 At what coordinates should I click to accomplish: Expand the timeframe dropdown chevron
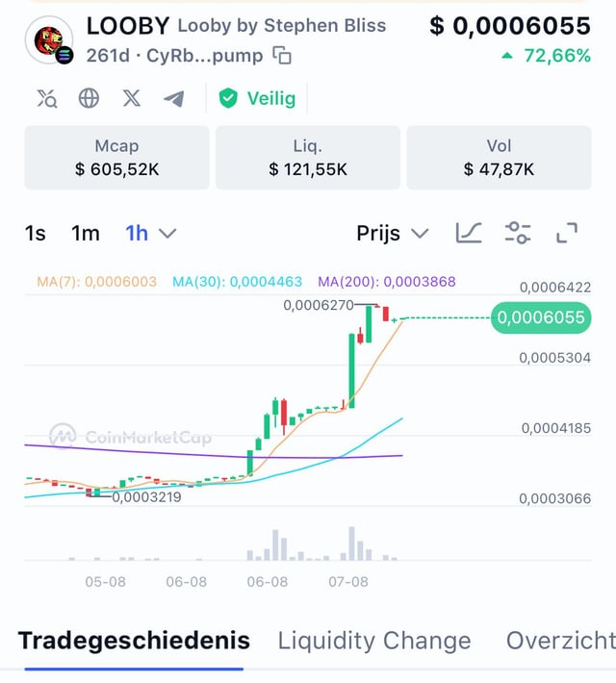(x=167, y=233)
